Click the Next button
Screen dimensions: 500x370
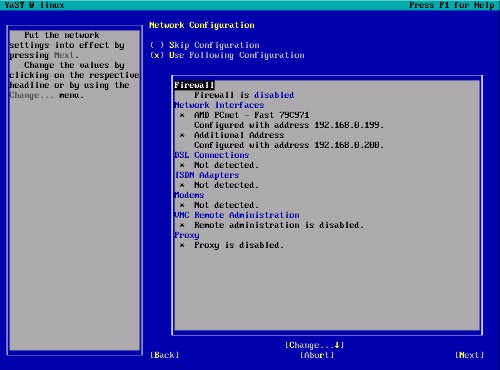pyautogui.click(x=469, y=355)
